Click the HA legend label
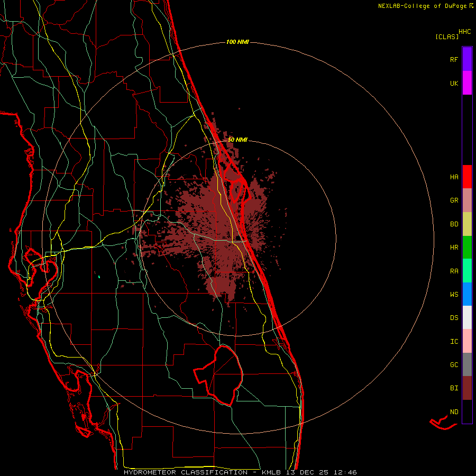476x476 pixels. [x=454, y=177]
